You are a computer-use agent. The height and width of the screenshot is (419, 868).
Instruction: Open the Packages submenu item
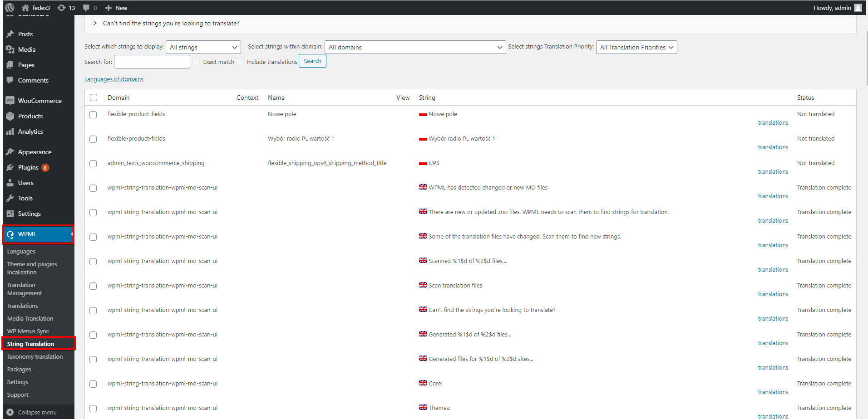(19, 370)
